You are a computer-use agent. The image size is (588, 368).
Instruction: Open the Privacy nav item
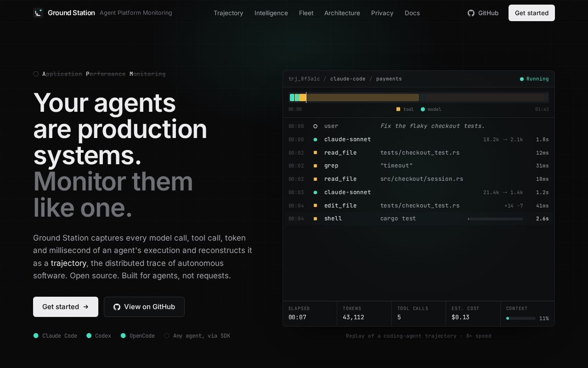tap(382, 13)
